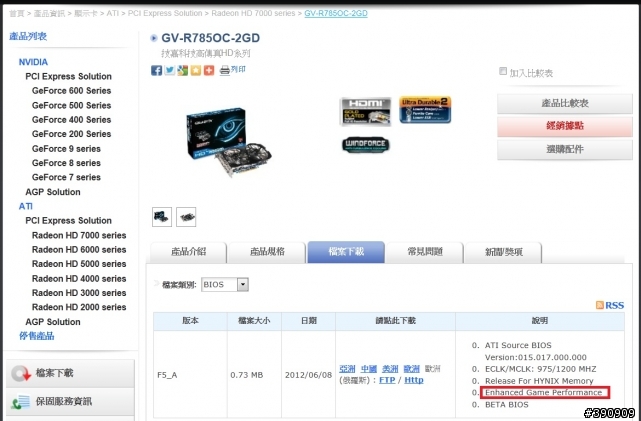The height and width of the screenshot is (421, 641).
Task: Open the RSS feed icon
Action: tap(600, 305)
